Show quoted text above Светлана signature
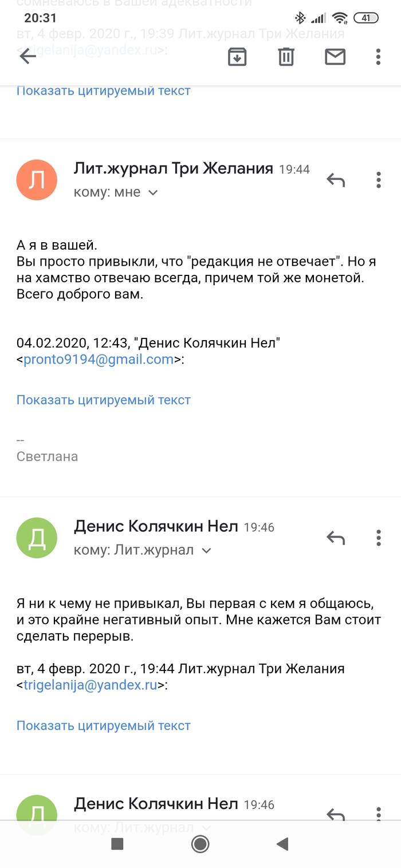 click(103, 400)
